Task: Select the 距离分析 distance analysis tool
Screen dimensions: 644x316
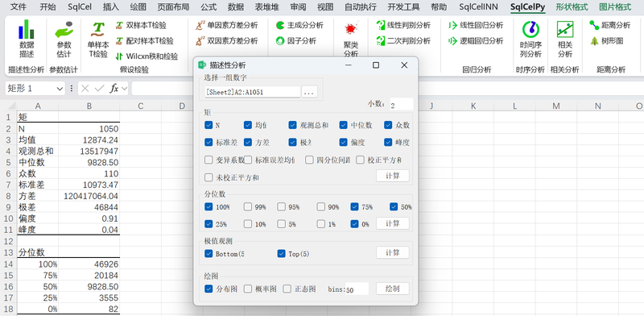Action: tap(610, 26)
